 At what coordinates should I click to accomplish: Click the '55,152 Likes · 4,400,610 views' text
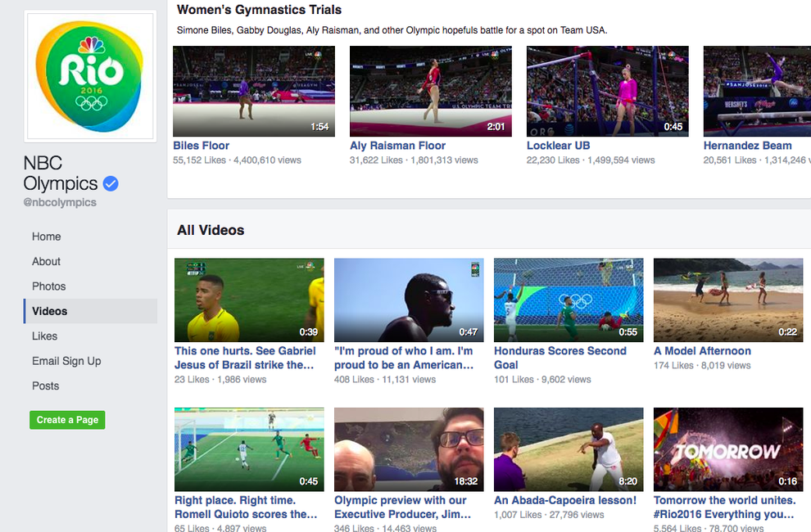coord(237,160)
